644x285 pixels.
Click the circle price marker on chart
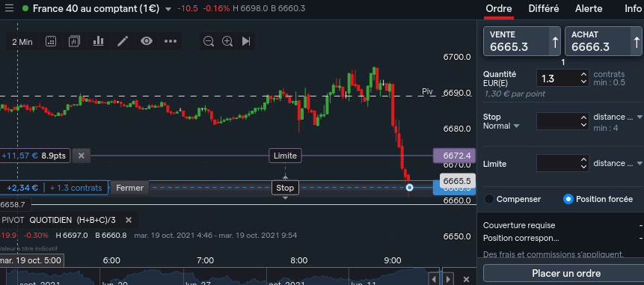tap(409, 188)
